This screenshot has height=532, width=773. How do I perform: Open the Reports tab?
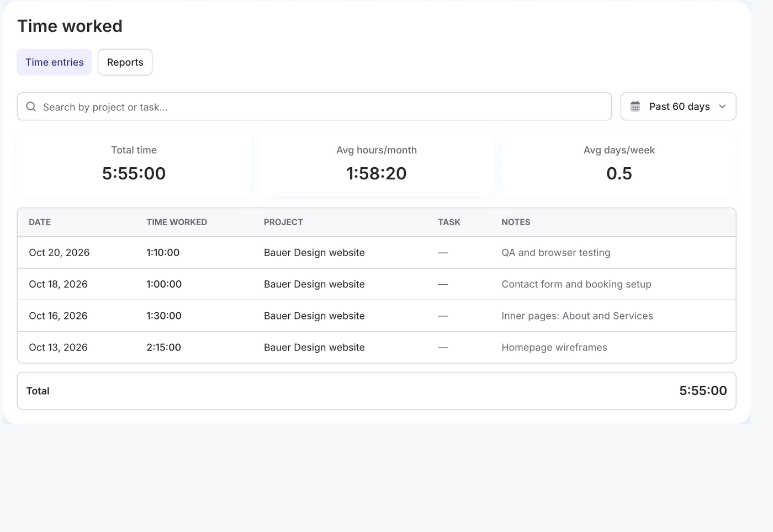(125, 62)
